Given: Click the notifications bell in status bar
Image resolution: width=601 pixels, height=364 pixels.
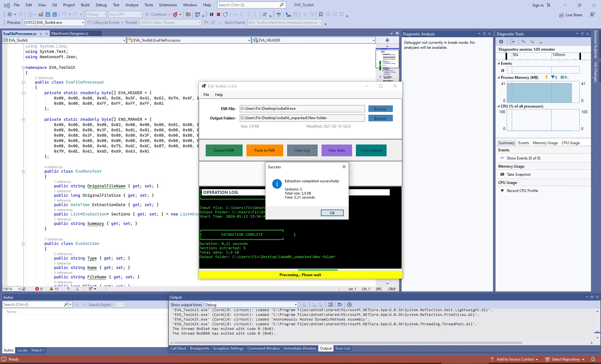Looking at the screenshot, I should pos(593,359).
